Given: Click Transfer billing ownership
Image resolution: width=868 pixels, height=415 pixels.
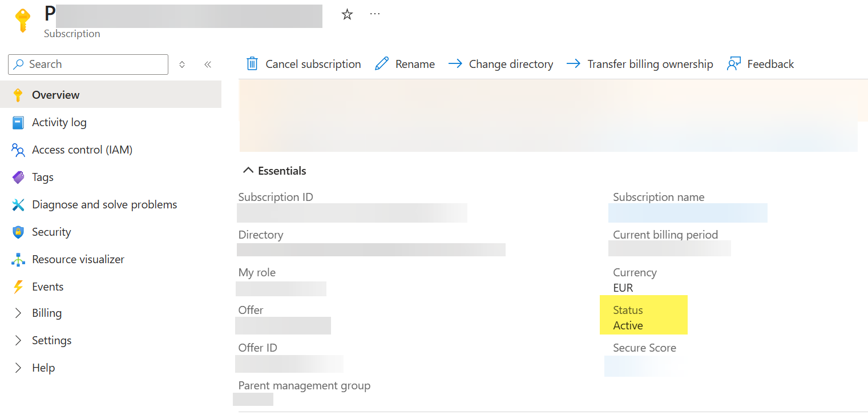Looking at the screenshot, I should coord(640,64).
